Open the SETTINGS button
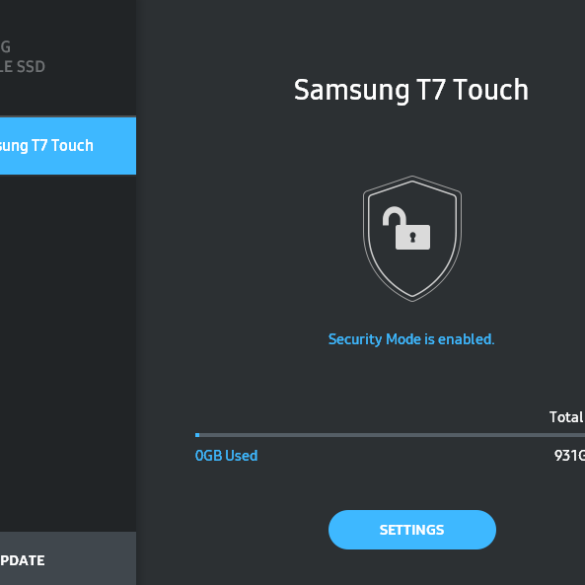 [412, 529]
